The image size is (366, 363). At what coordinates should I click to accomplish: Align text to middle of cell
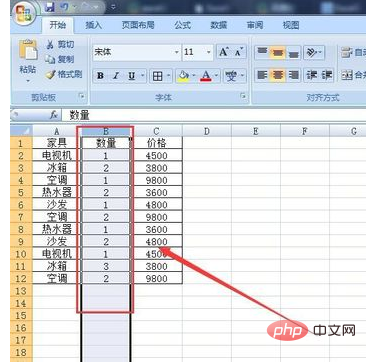(x=277, y=52)
